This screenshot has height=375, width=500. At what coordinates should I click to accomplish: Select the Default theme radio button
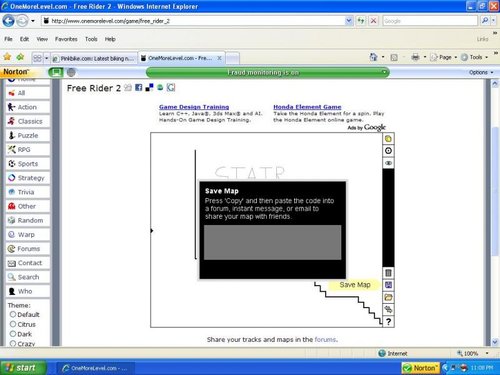click(x=13, y=314)
